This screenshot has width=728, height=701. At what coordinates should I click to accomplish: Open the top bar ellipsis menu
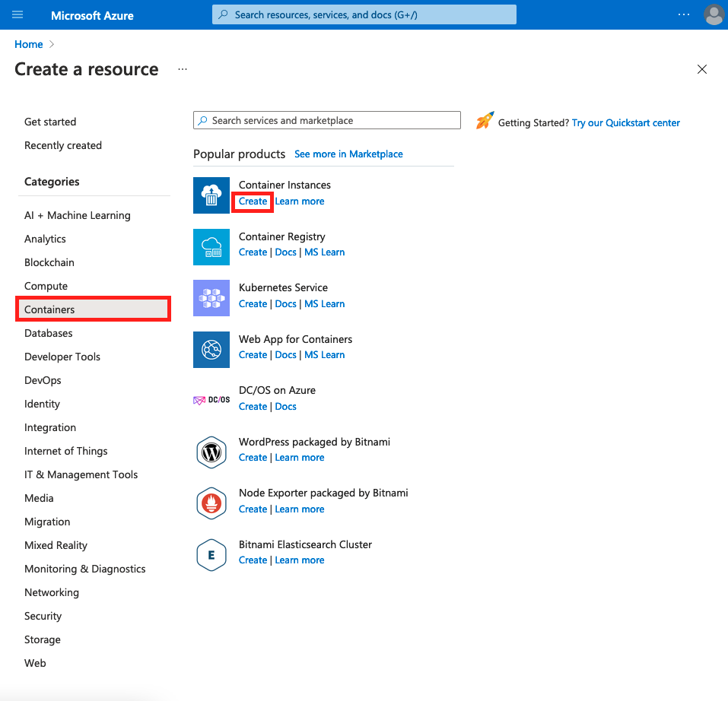coord(683,15)
